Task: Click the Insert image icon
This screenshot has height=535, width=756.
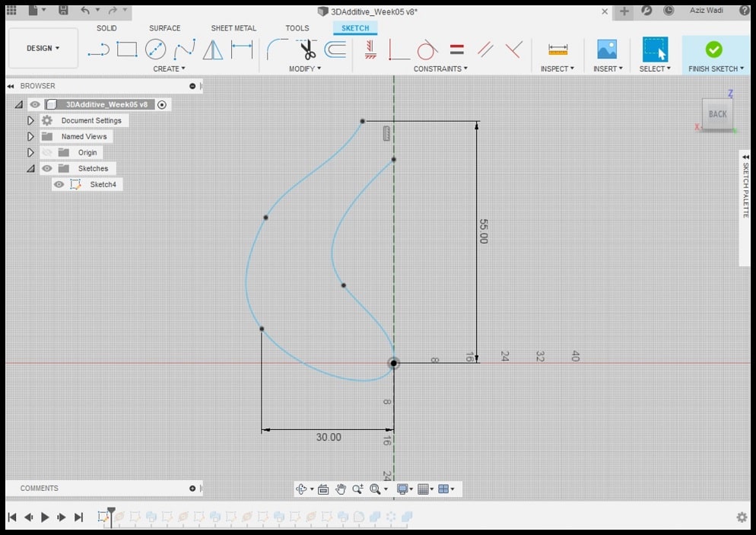Action: [x=607, y=49]
